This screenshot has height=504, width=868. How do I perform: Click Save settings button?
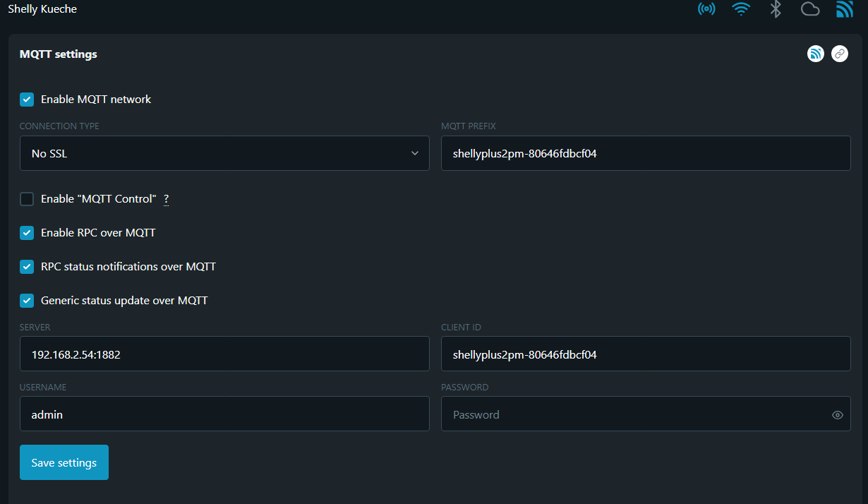pos(64,462)
